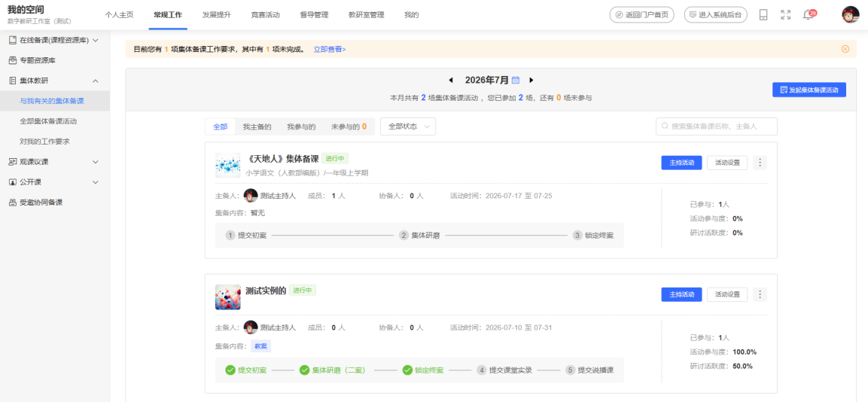Click the 教案 content tag
The image size is (868, 402).
(260, 346)
